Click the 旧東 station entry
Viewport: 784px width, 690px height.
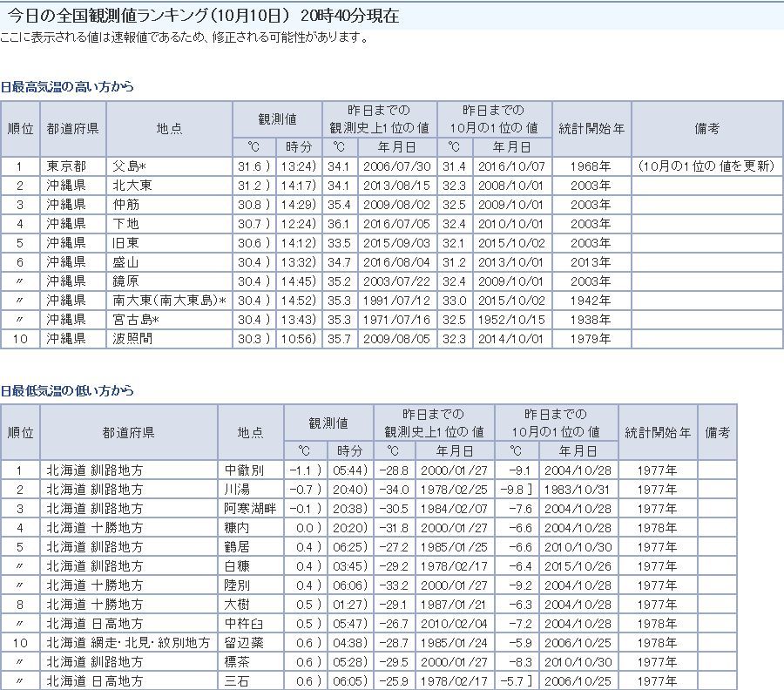click(126, 242)
